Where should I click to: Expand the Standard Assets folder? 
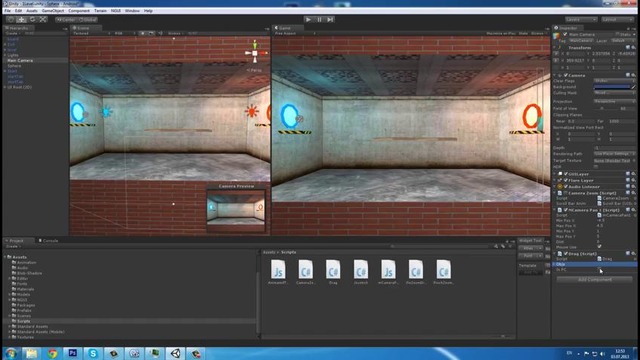9,327
